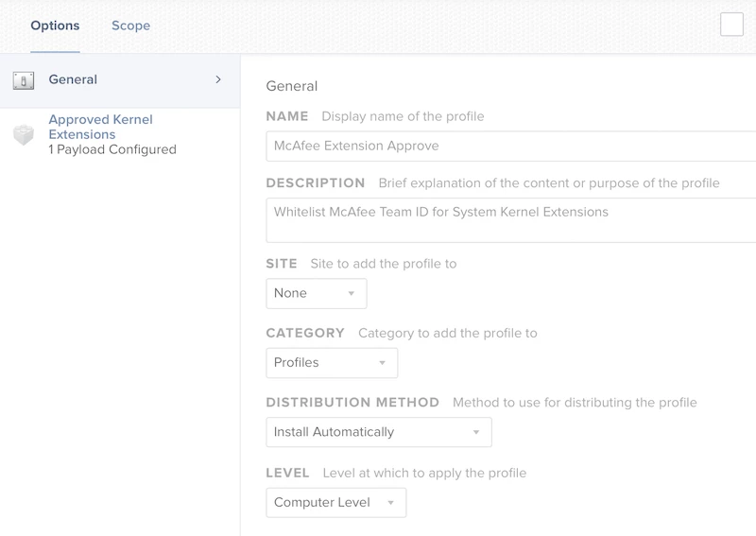Open the Site dropdown set to None
The height and width of the screenshot is (536, 756).
tap(316, 293)
